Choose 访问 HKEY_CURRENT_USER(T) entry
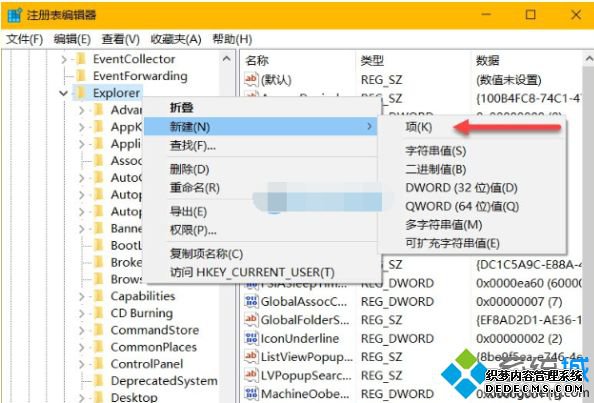The height and width of the screenshot is (403, 594). point(261,272)
